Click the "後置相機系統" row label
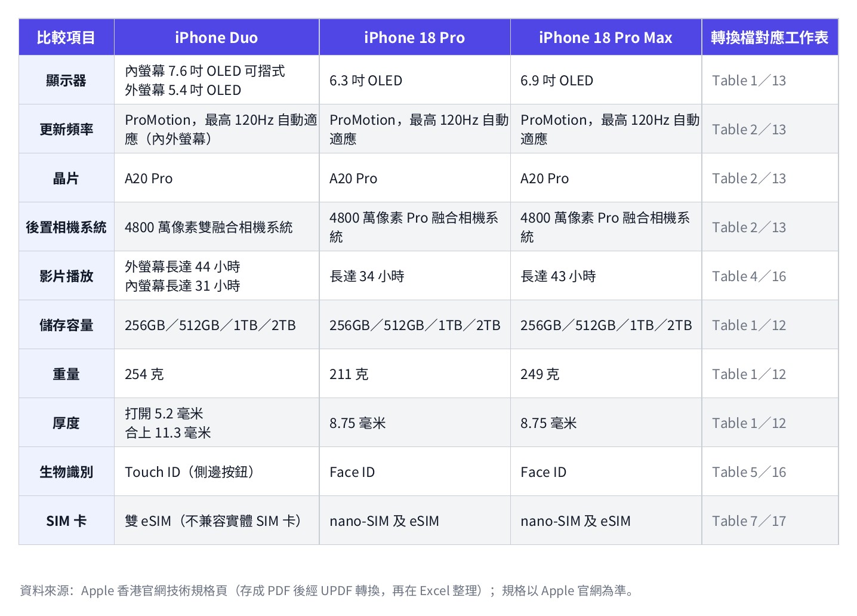Viewport: 857px width, 616px height. (66, 227)
